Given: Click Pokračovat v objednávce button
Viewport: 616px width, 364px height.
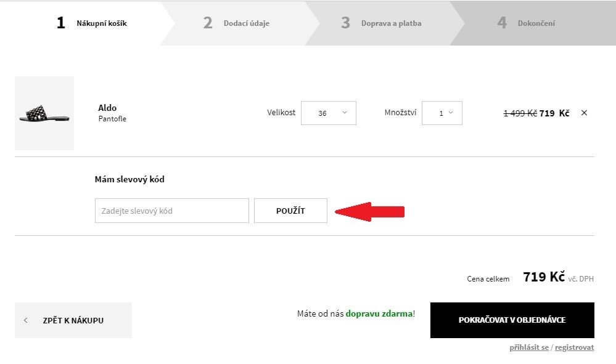Looking at the screenshot, I should point(512,320).
